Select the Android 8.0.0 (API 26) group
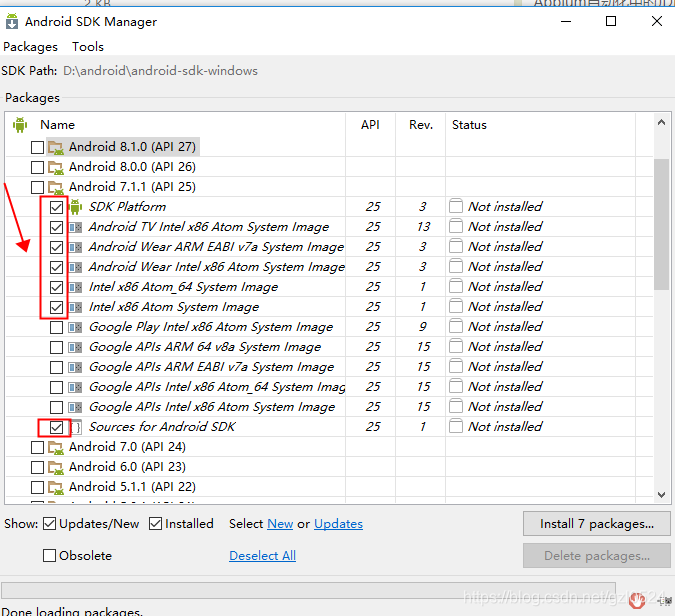Viewport: 675px width, 616px height. point(132,167)
